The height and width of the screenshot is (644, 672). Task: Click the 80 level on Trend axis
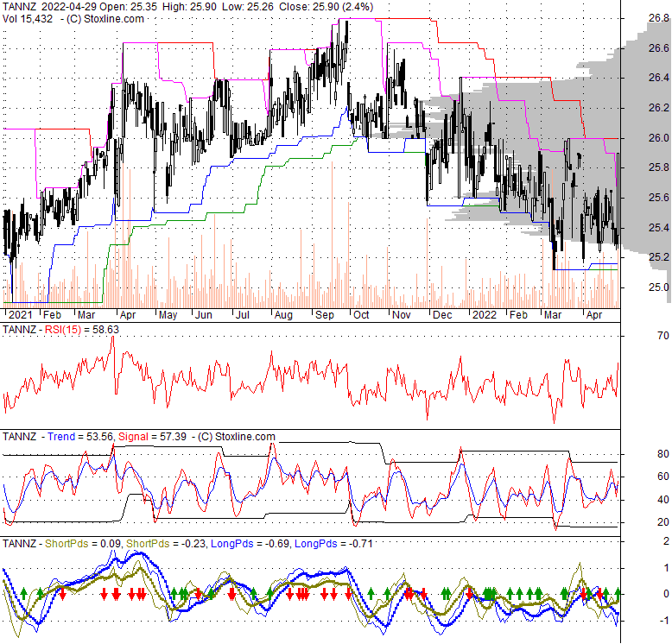click(663, 454)
